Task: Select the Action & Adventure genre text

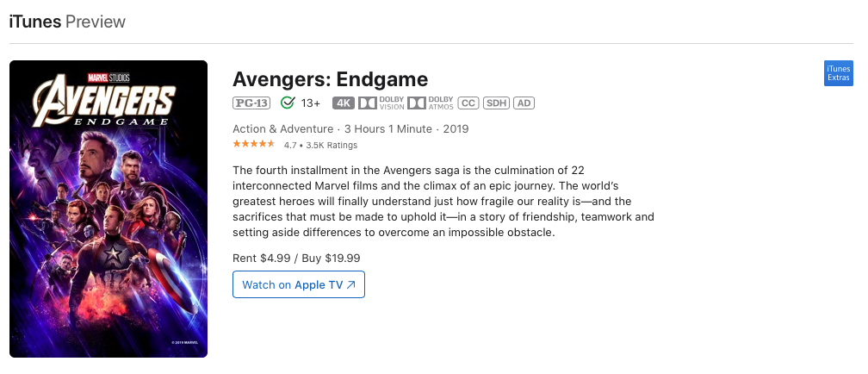Action: tap(282, 129)
